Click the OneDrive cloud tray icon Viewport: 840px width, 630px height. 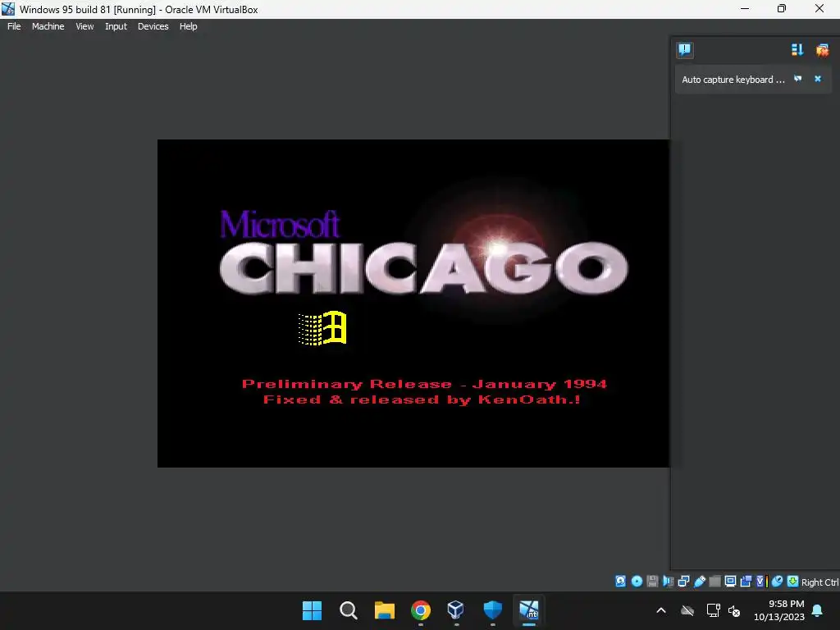click(687, 610)
